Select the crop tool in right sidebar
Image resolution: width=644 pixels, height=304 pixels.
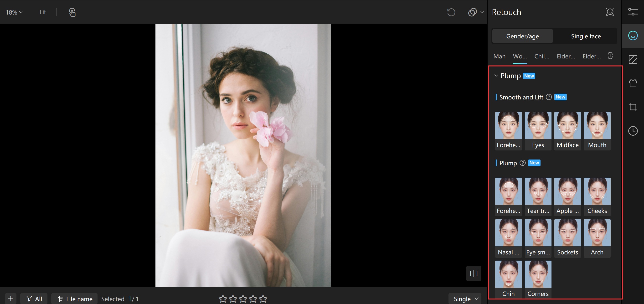pyautogui.click(x=633, y=107)
